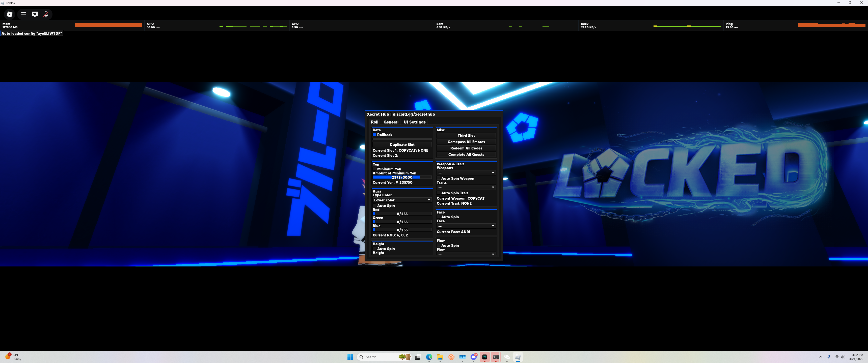
Task: Expand the Weapons dropdown
Action: point(466,173)
